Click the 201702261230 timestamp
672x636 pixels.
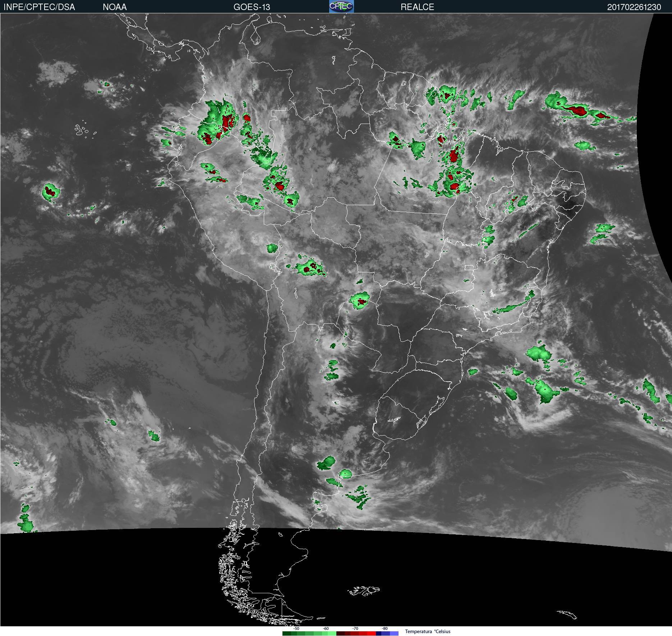(634, 7)
